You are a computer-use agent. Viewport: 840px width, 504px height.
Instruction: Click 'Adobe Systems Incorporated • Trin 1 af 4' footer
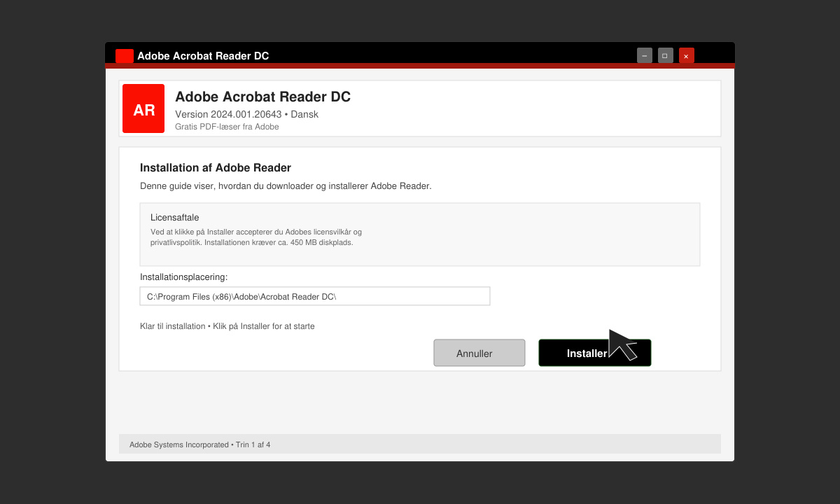pos(200,444)
